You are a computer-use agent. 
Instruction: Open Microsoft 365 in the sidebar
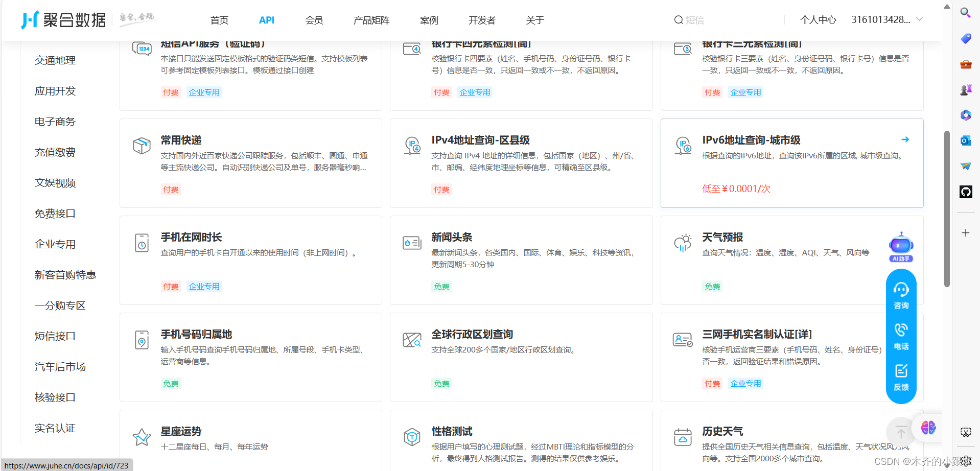point(965,115)
